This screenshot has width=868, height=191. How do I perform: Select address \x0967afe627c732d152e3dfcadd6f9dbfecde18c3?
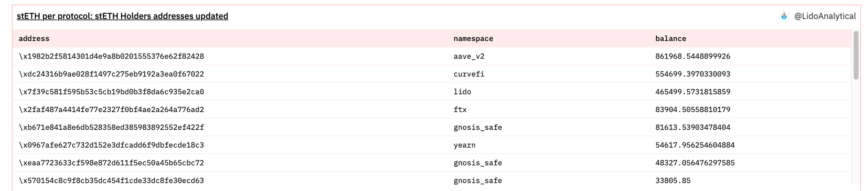tap(111, 145)
